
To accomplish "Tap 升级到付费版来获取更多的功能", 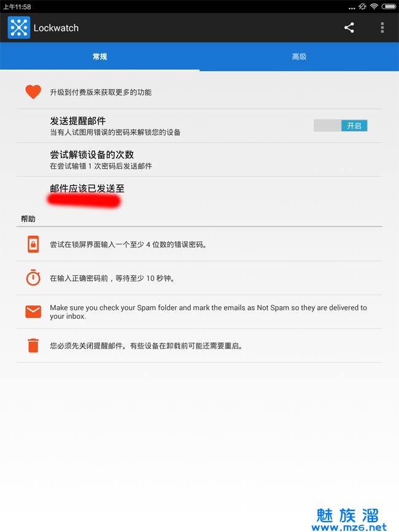I will [101, 92].
